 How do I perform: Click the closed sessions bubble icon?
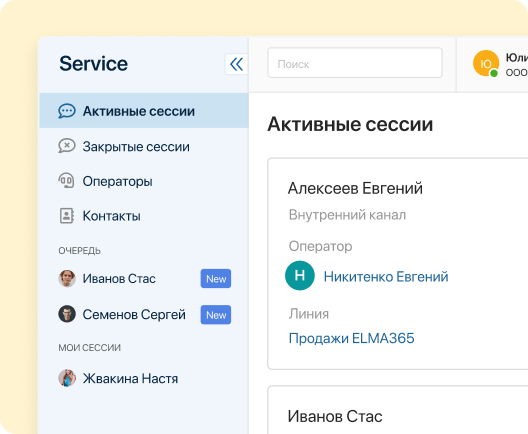67,146
